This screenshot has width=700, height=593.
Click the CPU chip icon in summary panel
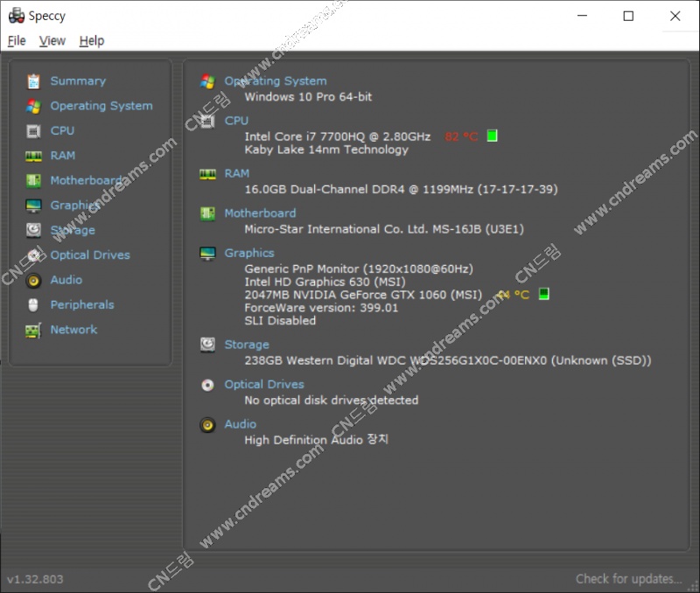207,121
